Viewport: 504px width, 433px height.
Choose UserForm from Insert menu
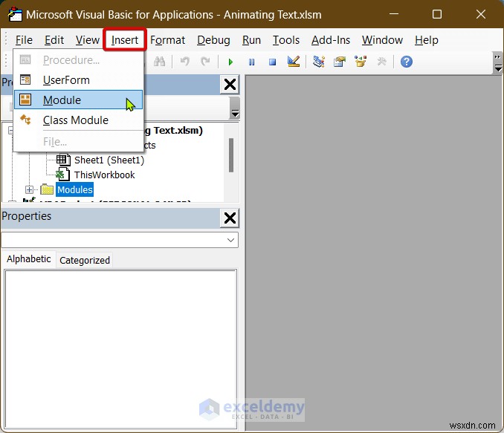pyautogui.click(x=78, y=80)
